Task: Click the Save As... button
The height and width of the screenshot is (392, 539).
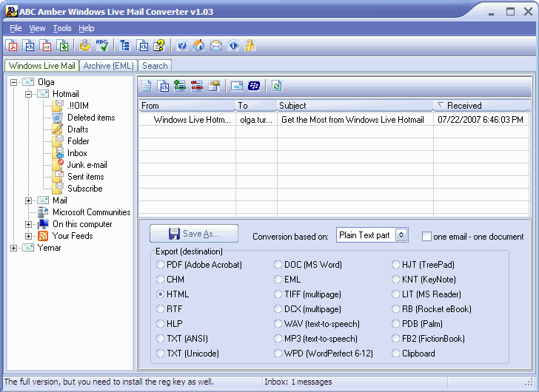Action: click(194, 234)
